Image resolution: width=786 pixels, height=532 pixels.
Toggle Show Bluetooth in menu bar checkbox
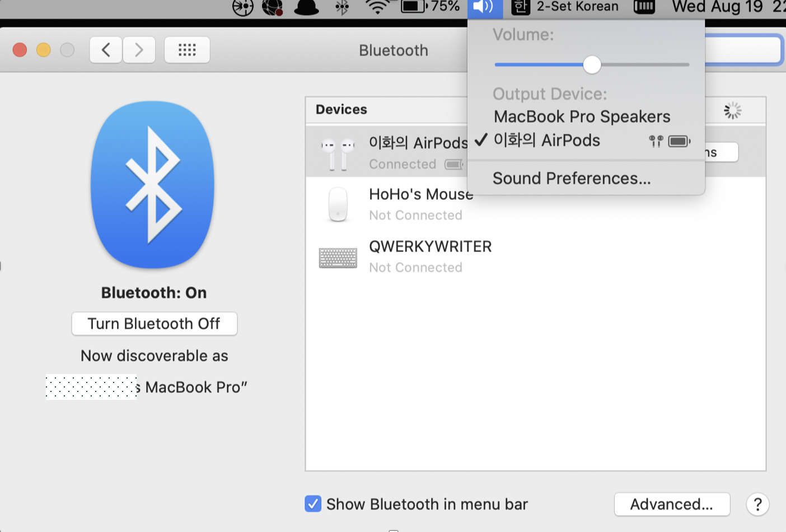313,504
